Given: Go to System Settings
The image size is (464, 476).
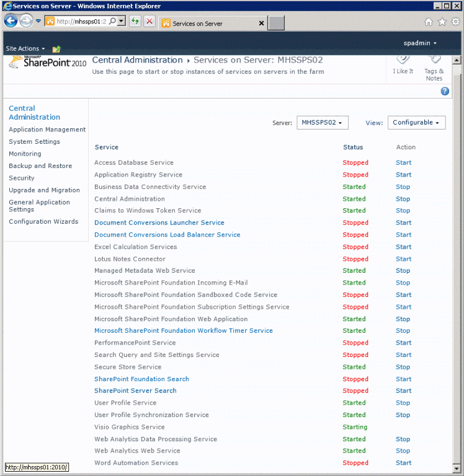Looking at the screenshot, I should click(34, 142).
